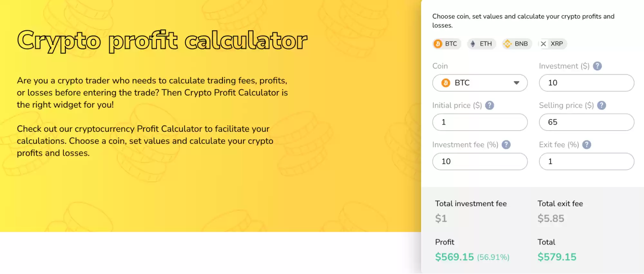Click help icon next to Exit fee (%)
This screenshot has width=644, height=274.
tap(587, 145)
